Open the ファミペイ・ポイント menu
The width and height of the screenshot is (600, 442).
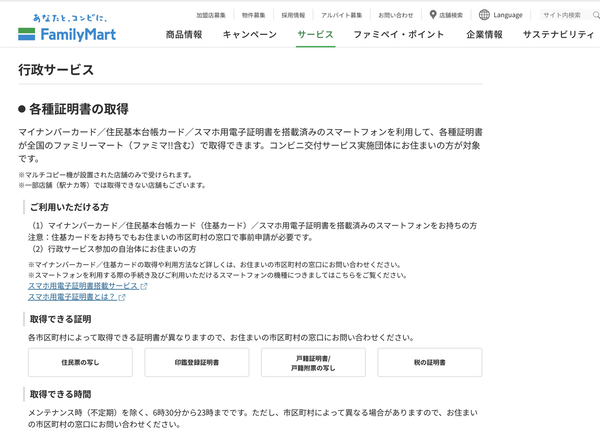tap(399, 34)
